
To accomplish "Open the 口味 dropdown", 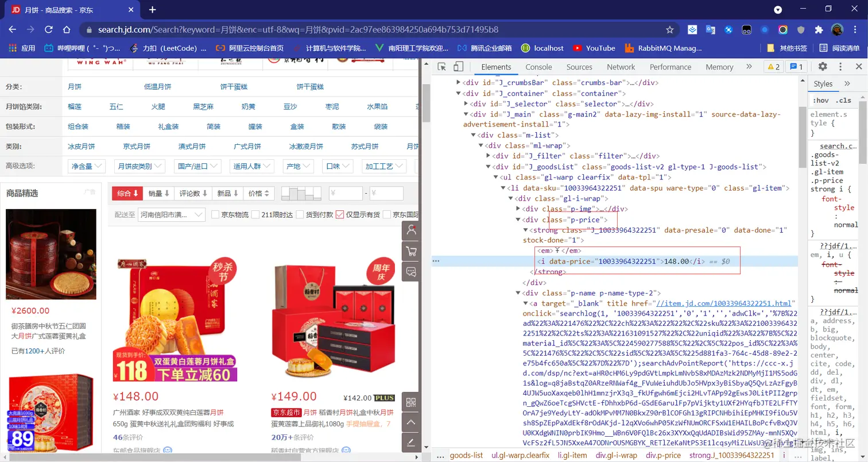I will [338, 166].
